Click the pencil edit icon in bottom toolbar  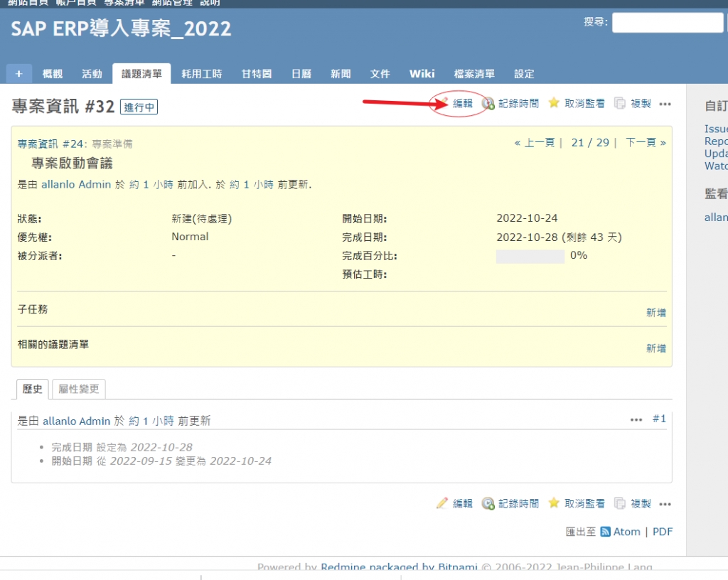click(x=442, y=503)
